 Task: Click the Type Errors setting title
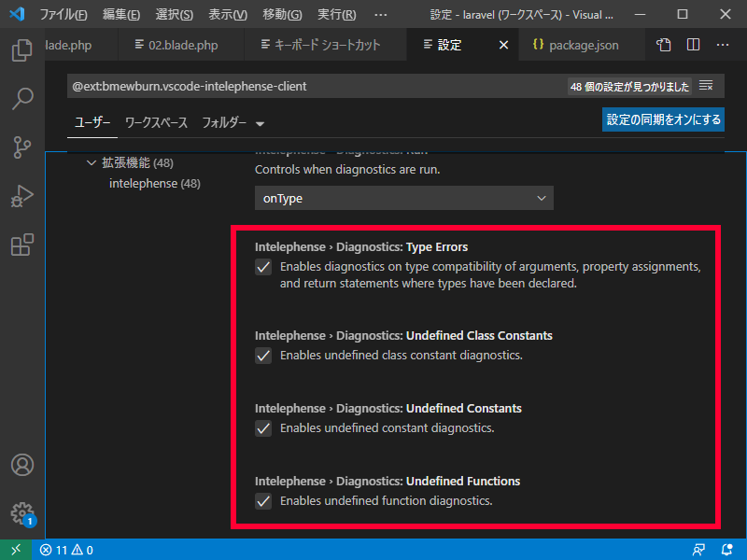tap(361, 246)
